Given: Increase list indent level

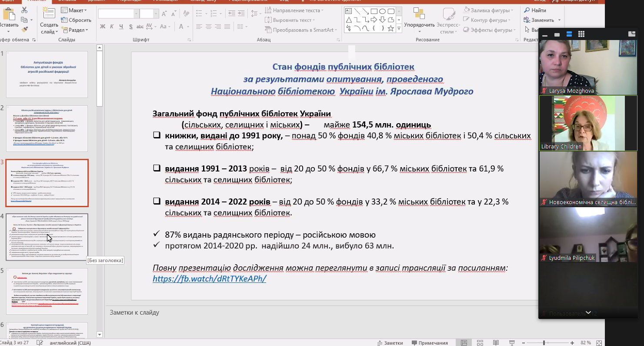Looking at the screenshot, I should pos(241,13).
